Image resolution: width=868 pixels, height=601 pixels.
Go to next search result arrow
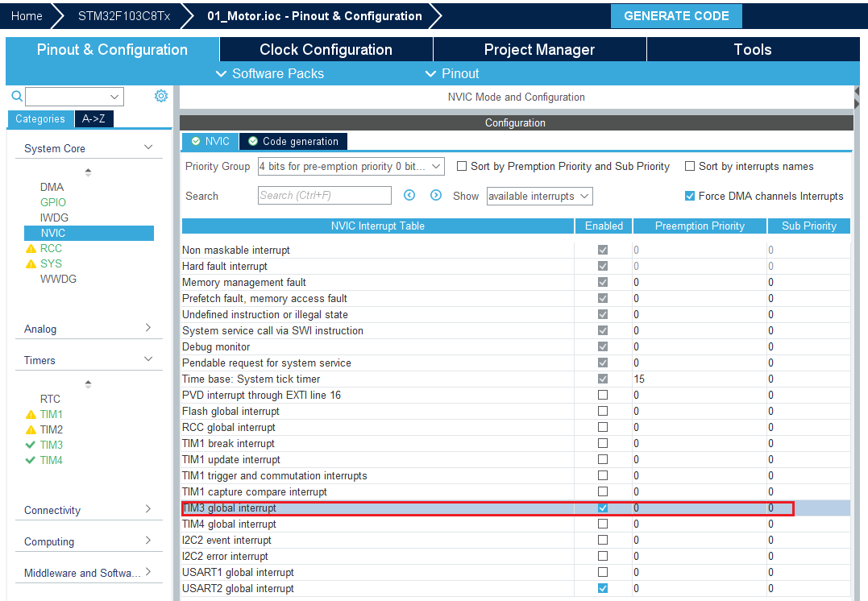point(436,196)
